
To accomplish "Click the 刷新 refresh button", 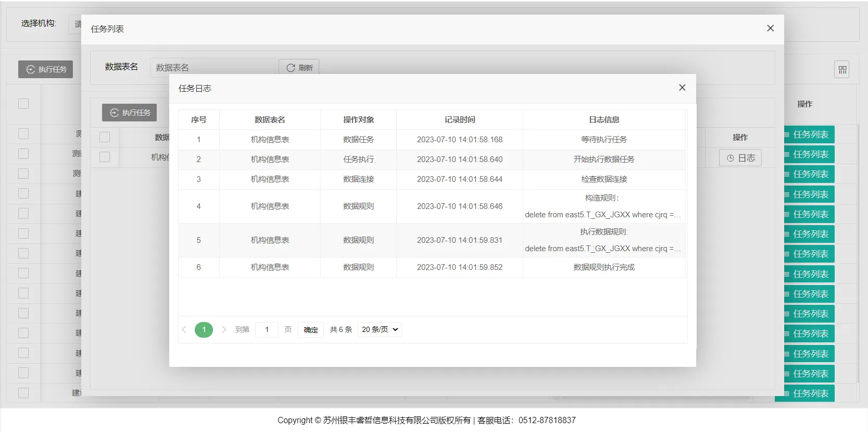I will (299, 68).
